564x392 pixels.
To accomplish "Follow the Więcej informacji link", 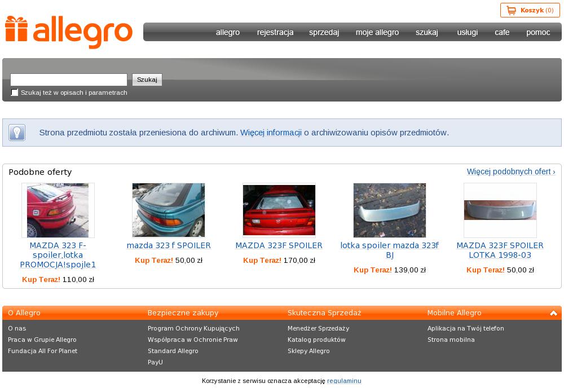I will point(271,133).
